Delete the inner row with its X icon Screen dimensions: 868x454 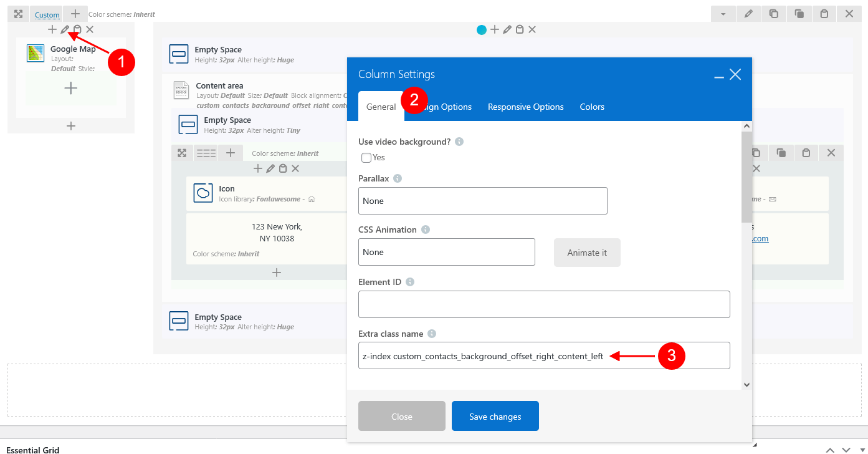pos(831,153)
